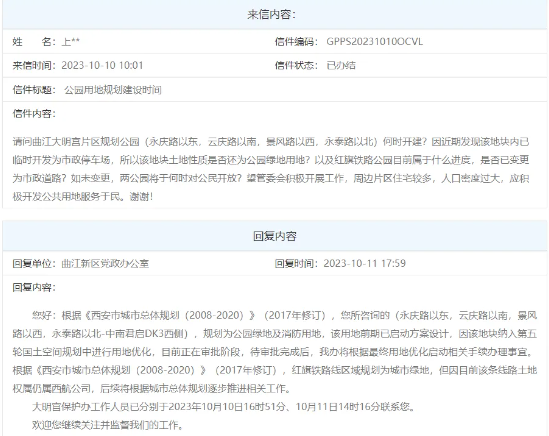This screenshot has height=436, width=549.
Task: Click the closing line 欢迎您继续关注并监督我们的工作
Action: pyautogui.click(x=108, y=425)
